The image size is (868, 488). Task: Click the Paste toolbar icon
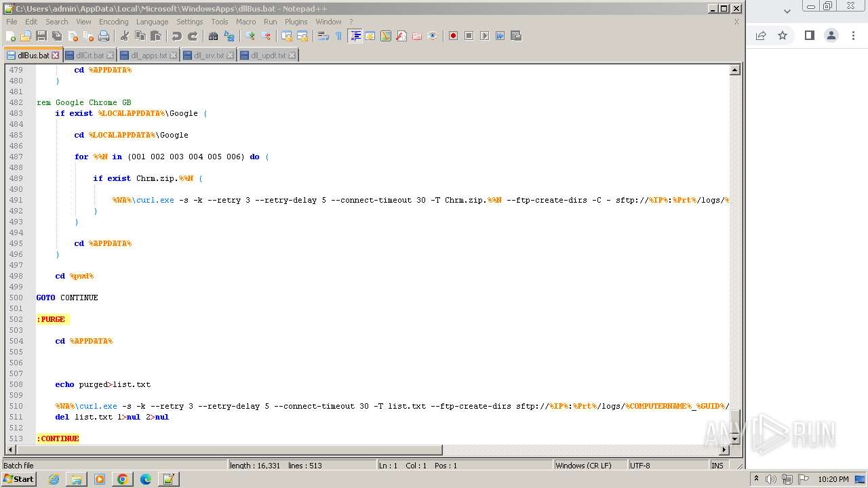(156, 36)
